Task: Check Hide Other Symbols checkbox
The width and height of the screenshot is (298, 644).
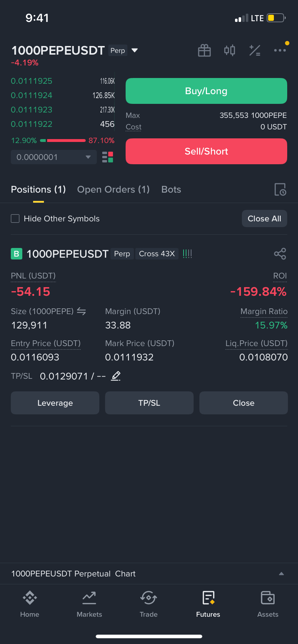Action: (x=15, y=218)
